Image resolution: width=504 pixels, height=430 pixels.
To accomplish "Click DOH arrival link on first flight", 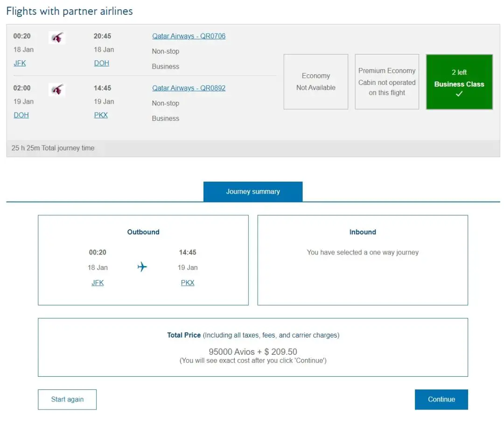I will pos(101,63).
